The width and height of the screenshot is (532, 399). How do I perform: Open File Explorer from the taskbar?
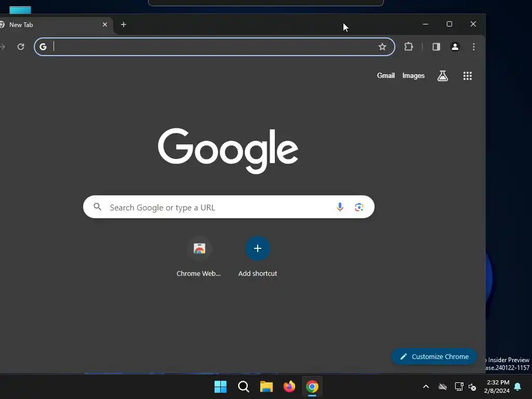point(267,387)
